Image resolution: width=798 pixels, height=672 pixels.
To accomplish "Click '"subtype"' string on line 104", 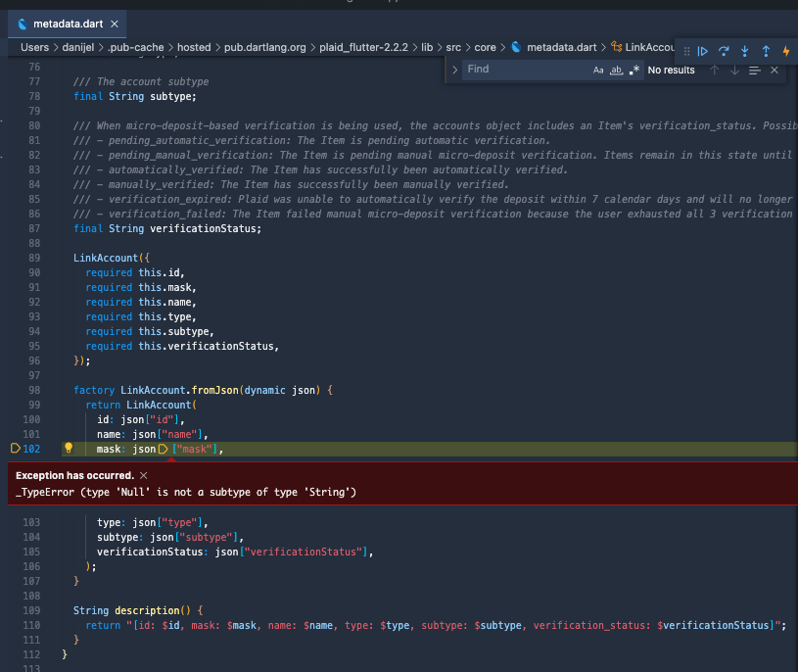I will [x=207, y=537].
